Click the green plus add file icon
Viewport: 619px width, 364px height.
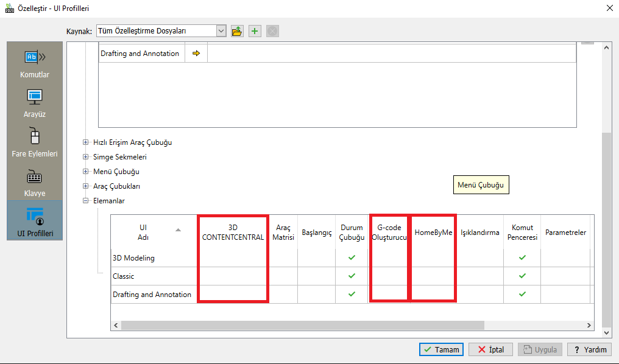pyautogui.click(x=255, y=31)
